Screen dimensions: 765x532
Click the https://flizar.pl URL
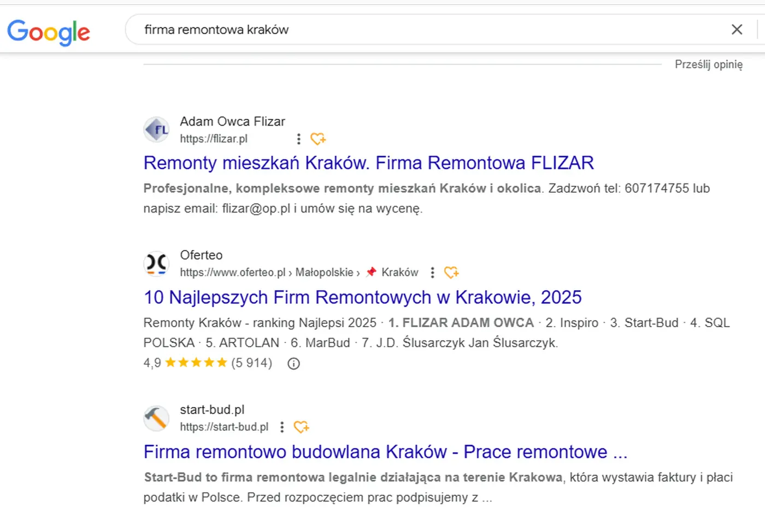pos(214,139)
